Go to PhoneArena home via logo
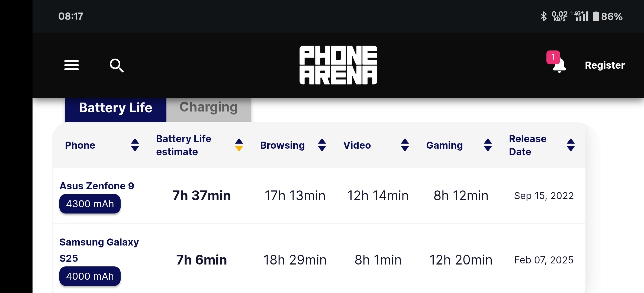This screenshot has height=293, width=644. pyautogui.click(x=338, y=65)
